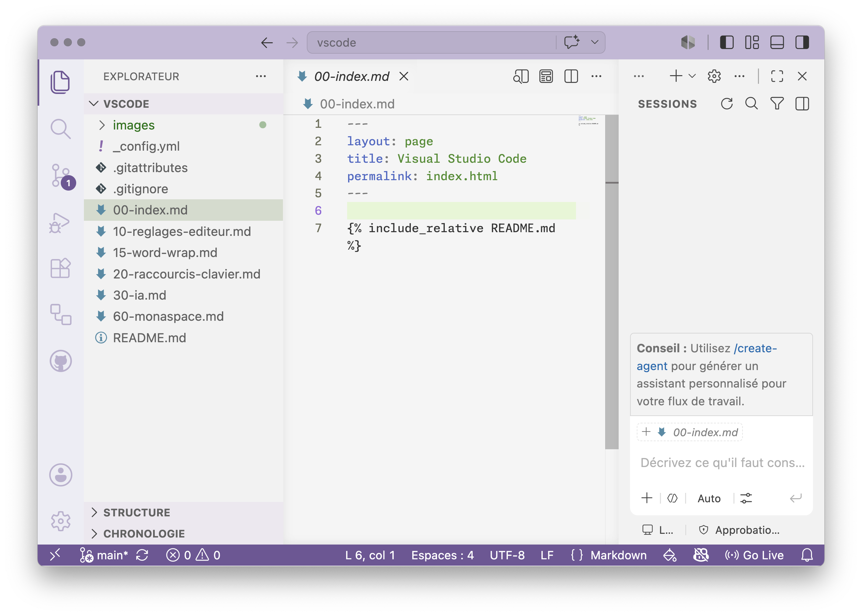The width and height of the screenshot is (862, 616).
Task: Open the chat dropdown chevron in title bar
Action: point(594,42)
